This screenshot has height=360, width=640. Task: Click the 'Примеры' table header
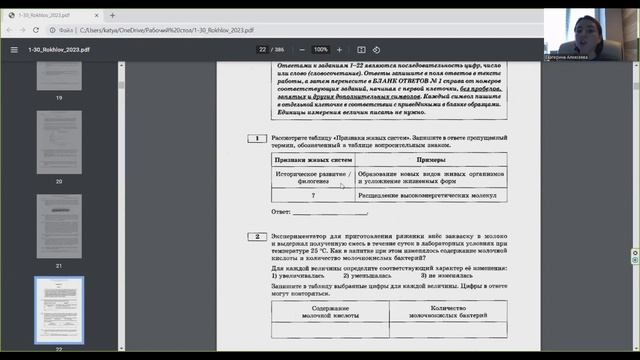(x=431, y=160)
